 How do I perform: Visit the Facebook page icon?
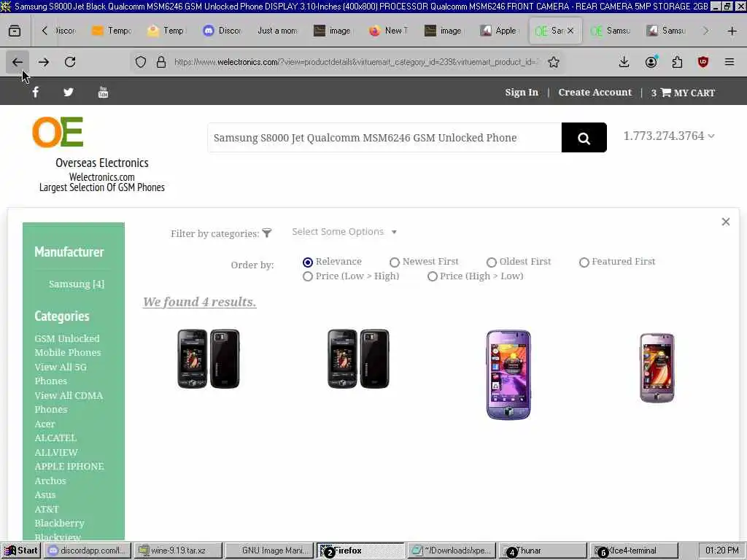(36, 93)
